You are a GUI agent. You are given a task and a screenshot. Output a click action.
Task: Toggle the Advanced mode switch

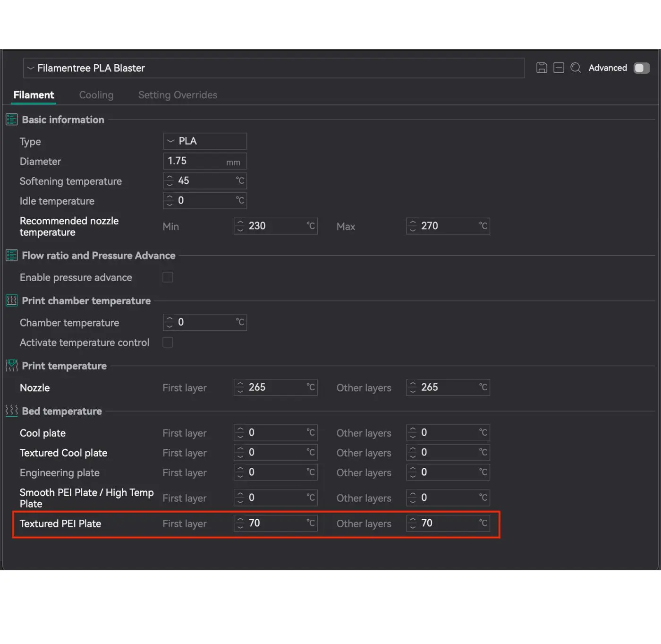tap(642, 68)
